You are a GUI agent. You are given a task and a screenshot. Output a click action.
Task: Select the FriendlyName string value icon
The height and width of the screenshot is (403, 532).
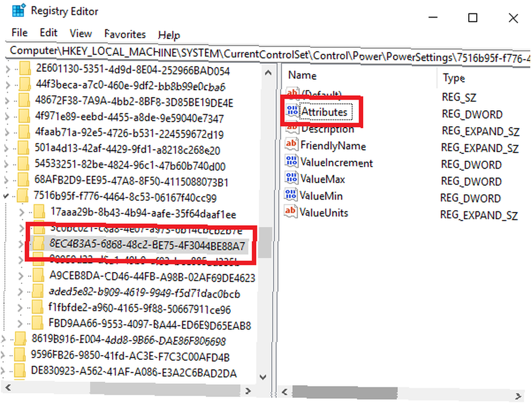tap(291, 144)
